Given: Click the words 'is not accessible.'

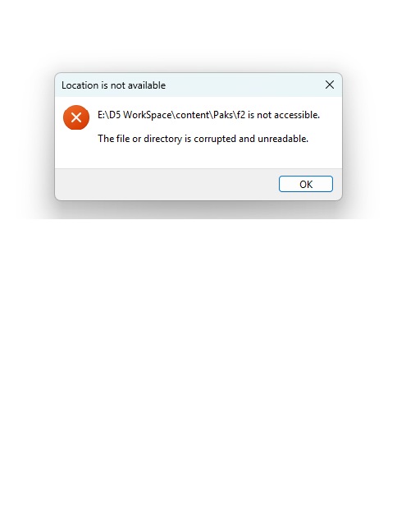Looking at the screenshot, I should pyautogui.click(x=284, y=115).
